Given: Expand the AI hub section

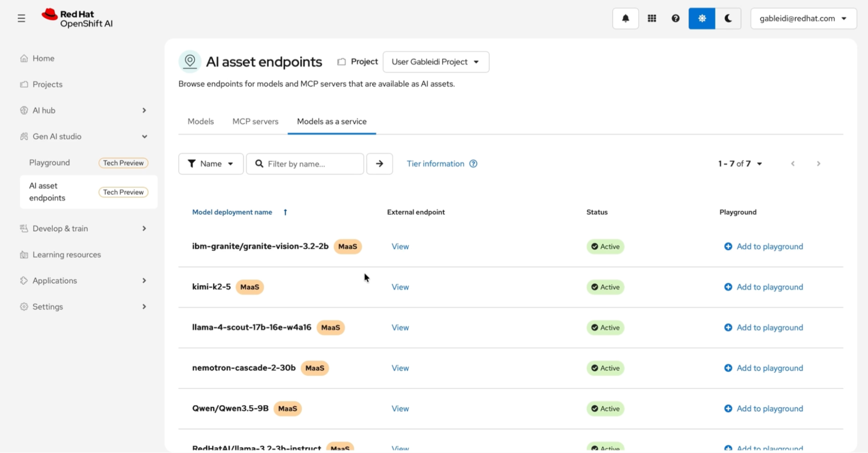Looking at the screenshot, I should pos(83,110).
